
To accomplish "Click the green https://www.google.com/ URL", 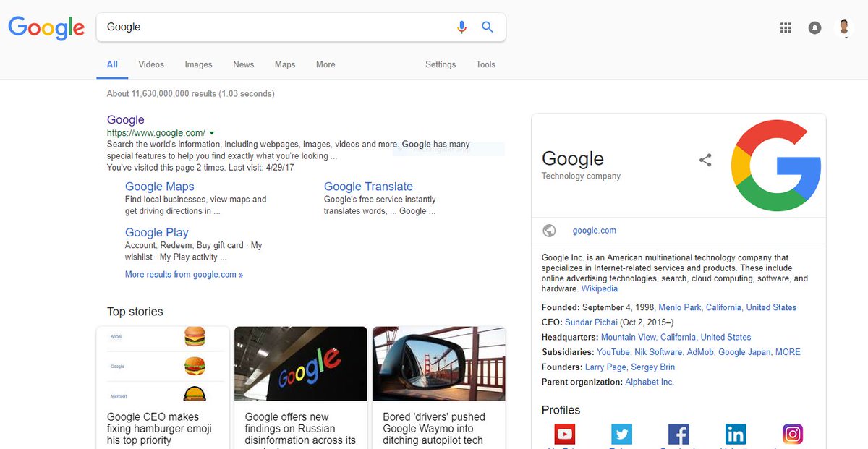I will (x=156, y=133).
